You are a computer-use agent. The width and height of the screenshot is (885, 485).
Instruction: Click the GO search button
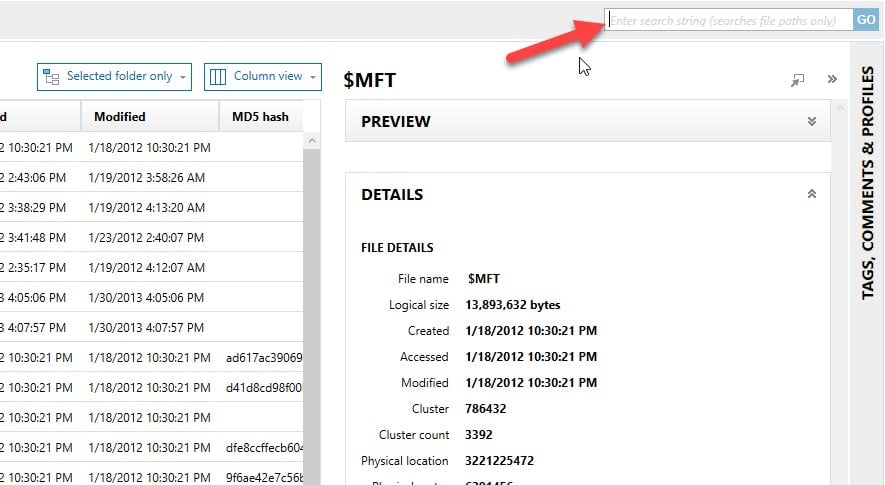[x=866, y=20]
